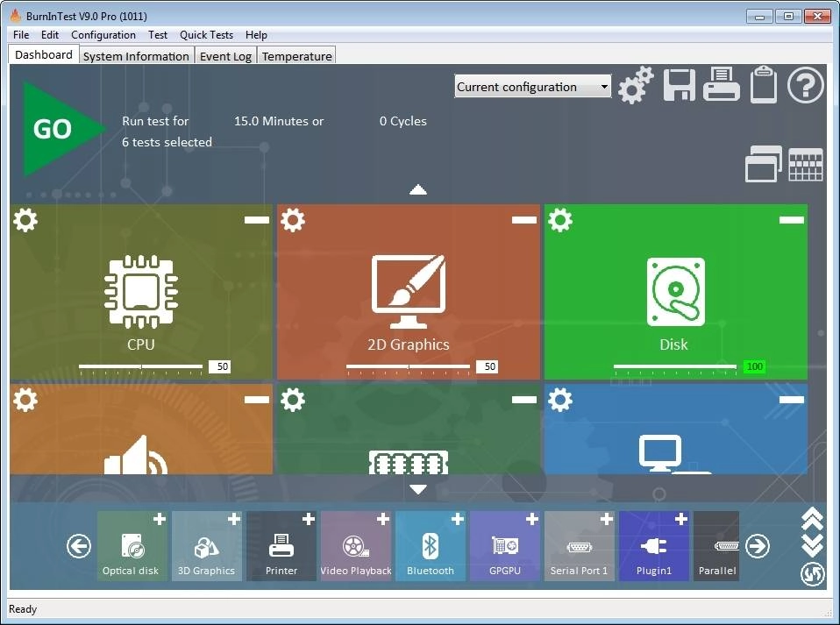Remove the green memory tile via minus
Viewport: 840px width, 625px height.
point(524,400)
